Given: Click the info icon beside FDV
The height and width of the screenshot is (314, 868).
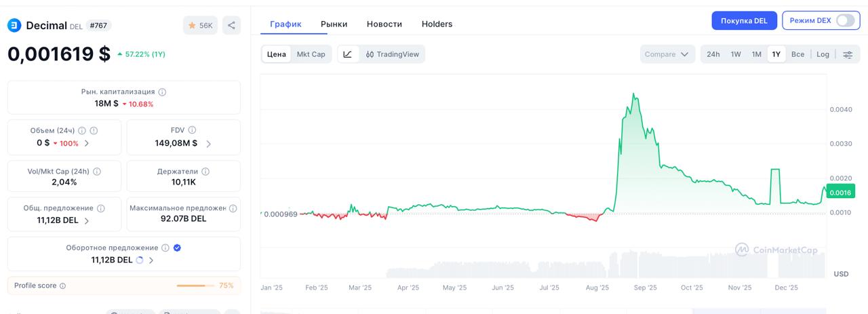Looking at the screenshot, I should 193,130.
